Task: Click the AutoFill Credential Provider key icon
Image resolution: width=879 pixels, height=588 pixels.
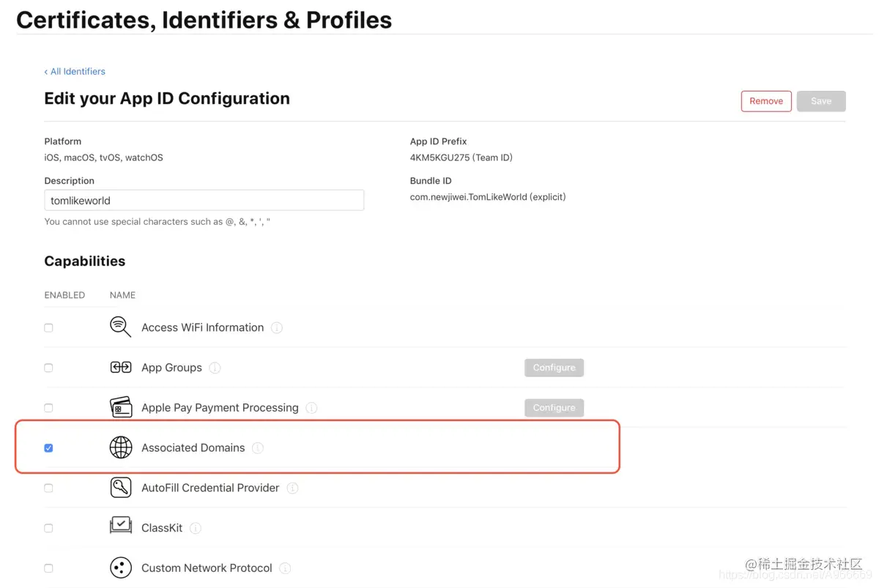Action: [120, 488]
